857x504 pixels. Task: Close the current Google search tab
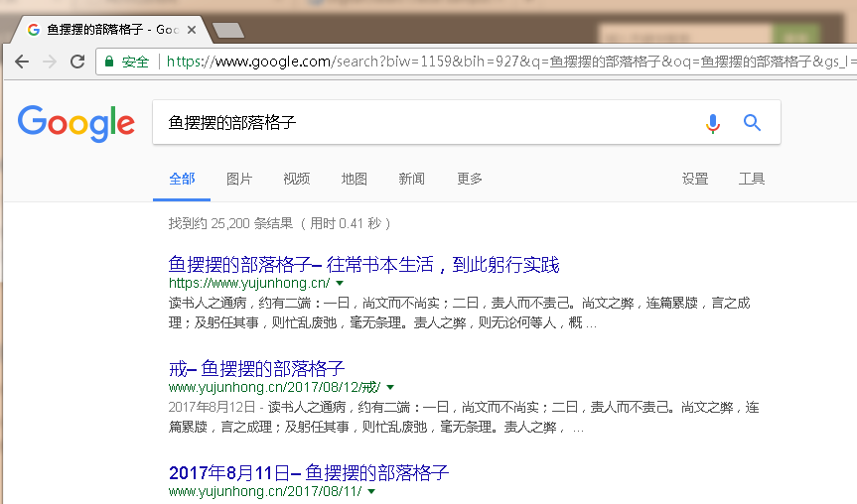[192, 30]
